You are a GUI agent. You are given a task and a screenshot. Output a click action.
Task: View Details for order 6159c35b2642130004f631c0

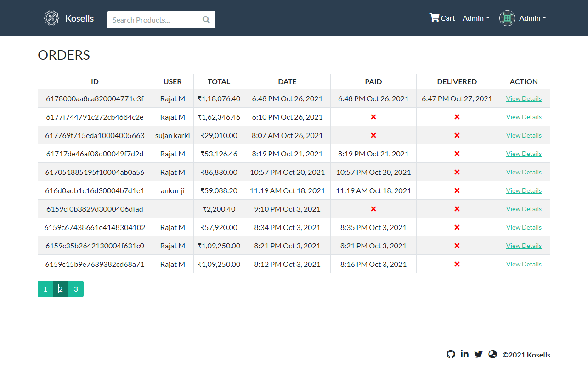pyautogui.click(x=524, y=246)
